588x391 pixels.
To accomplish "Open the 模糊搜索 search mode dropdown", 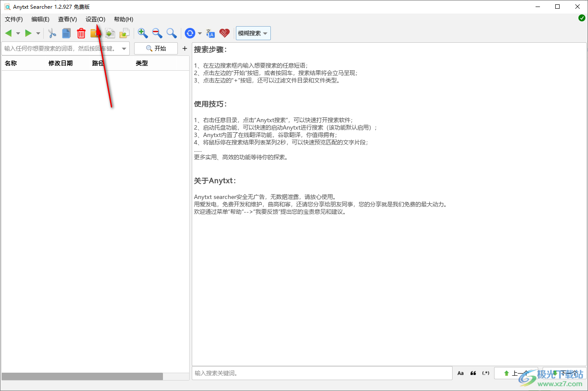I will tap(253, 33).
